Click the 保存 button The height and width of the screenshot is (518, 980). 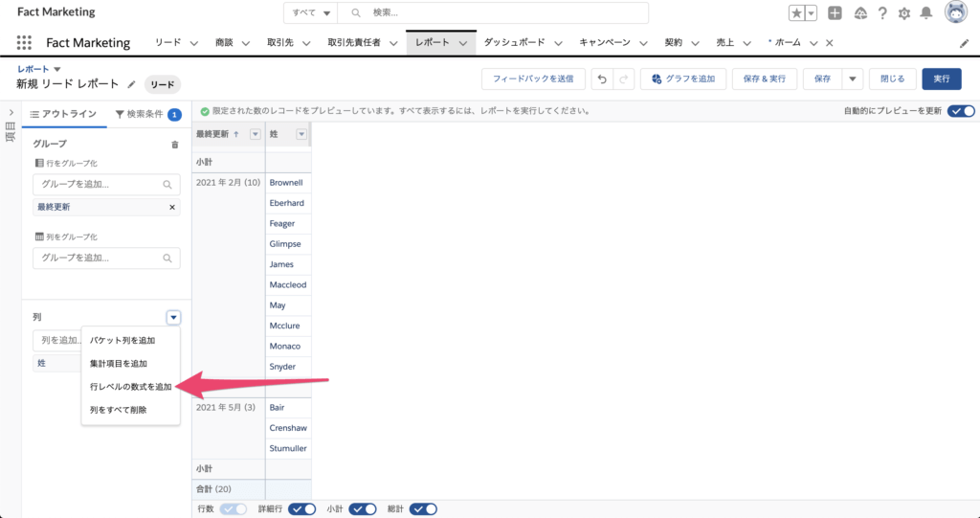pyautogui.click(x=822, y=79)
